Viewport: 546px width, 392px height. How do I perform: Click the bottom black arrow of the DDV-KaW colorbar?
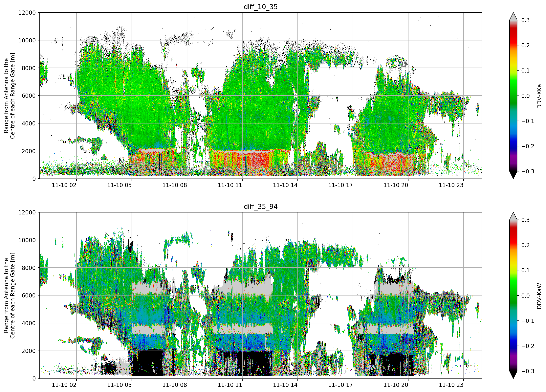coord(513,375)
